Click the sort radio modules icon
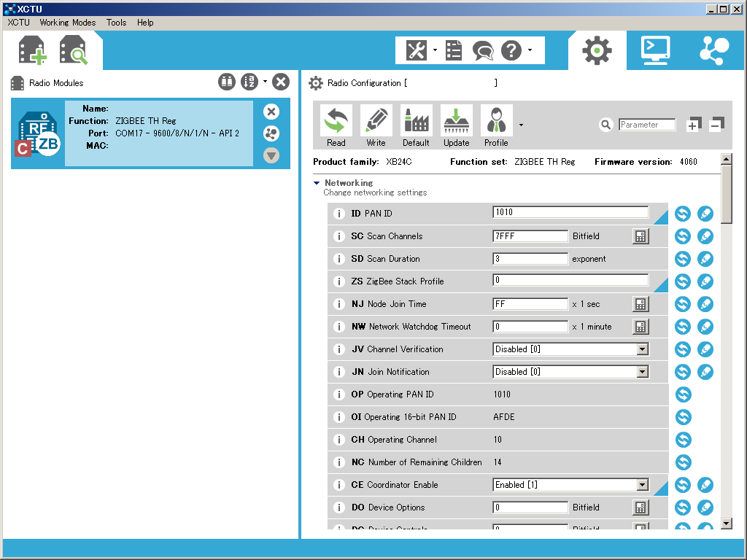 coord(249,82)
